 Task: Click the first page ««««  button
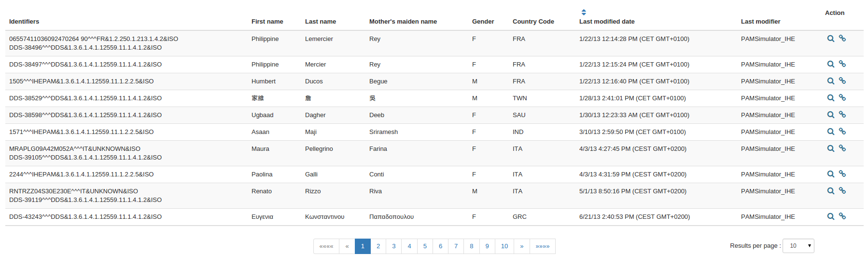(326, 246)
